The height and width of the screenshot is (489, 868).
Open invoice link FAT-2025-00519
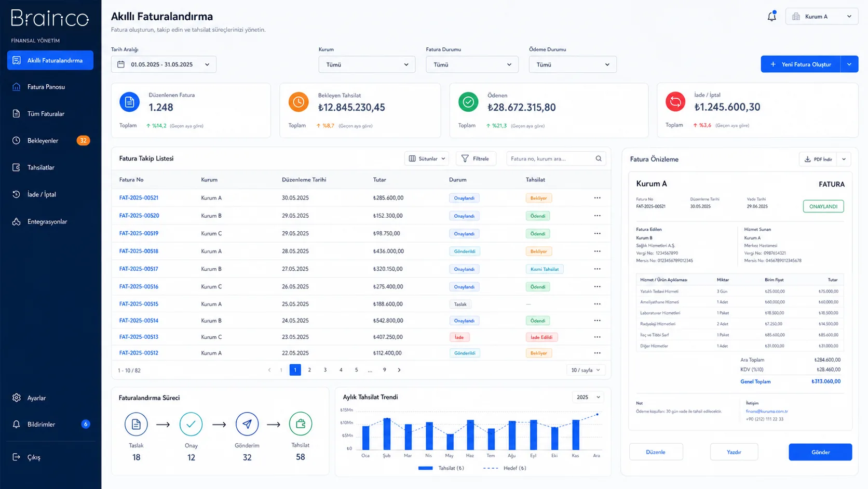tap(139, 233)
